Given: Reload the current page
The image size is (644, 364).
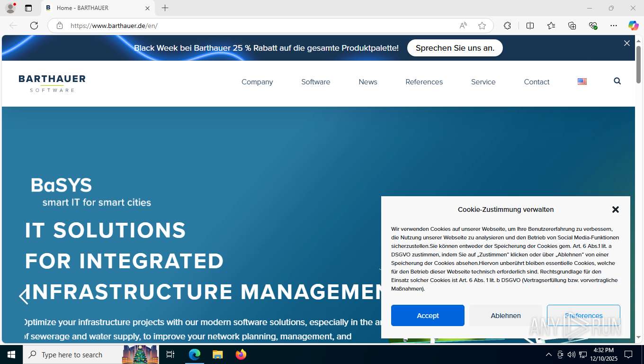Looking at the screenshot, I should tap(34, 26).
